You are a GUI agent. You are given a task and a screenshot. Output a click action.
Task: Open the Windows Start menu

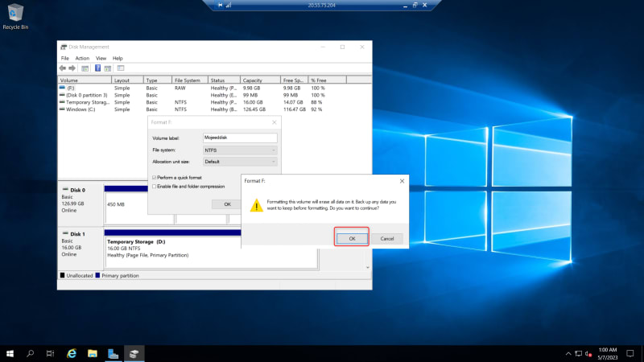10,353
